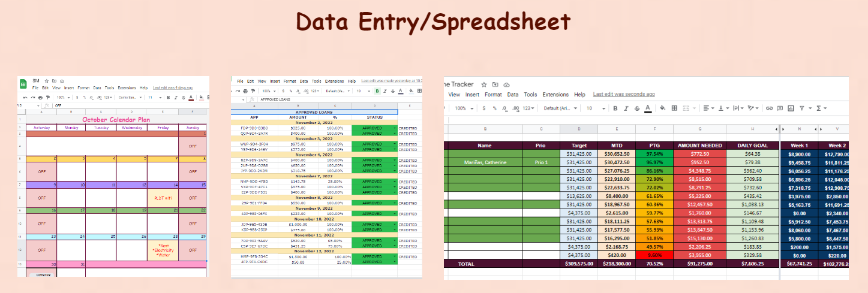Click the filter icon in the Tracker sheet
This screenshot has width=868, height=293.
point(801,108)
